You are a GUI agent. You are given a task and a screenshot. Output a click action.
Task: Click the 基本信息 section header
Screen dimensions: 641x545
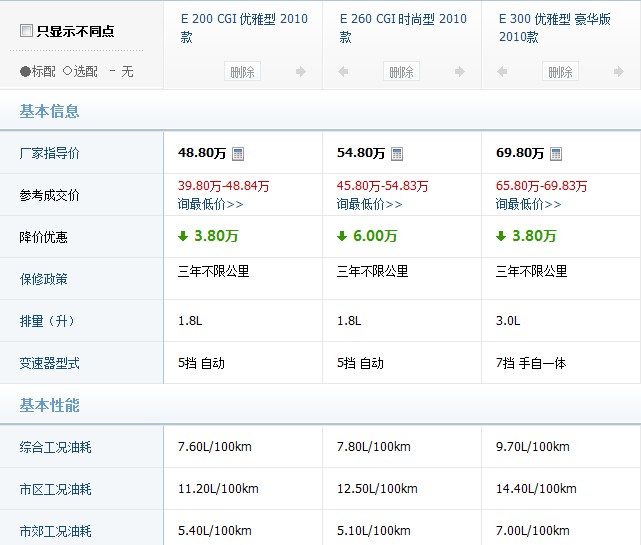click(49, 111)
